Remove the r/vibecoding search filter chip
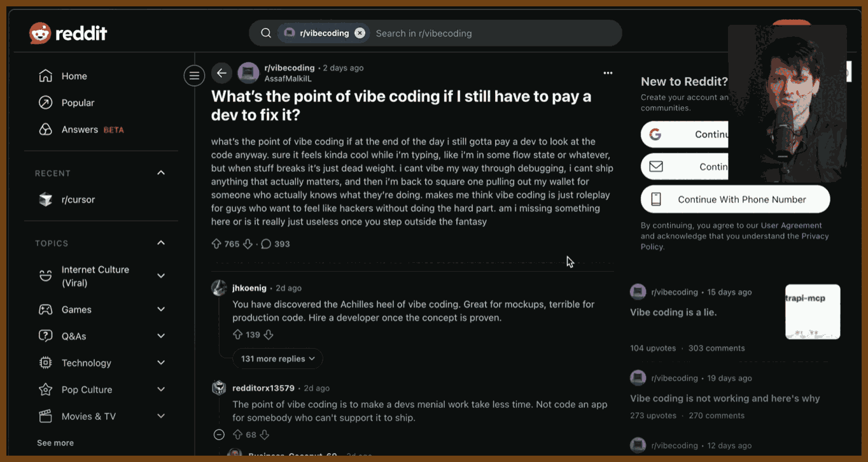Image resolution: width=868 pixels, height=462 pixels. coord(360,33)
